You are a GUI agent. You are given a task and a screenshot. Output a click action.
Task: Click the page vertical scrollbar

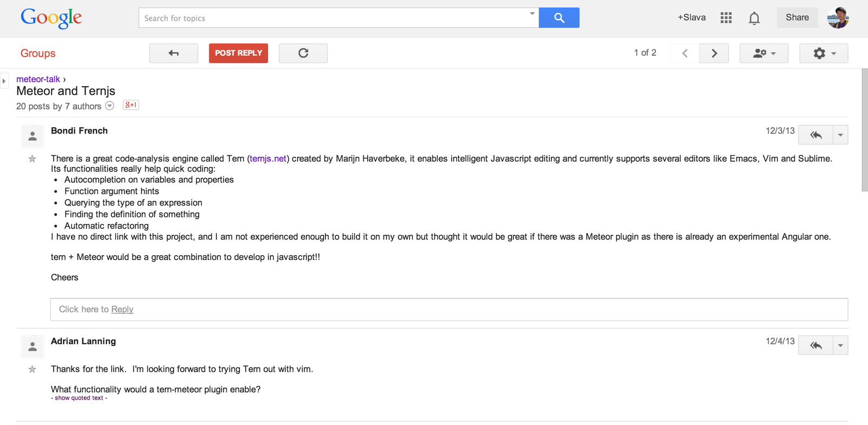(865, 130)
